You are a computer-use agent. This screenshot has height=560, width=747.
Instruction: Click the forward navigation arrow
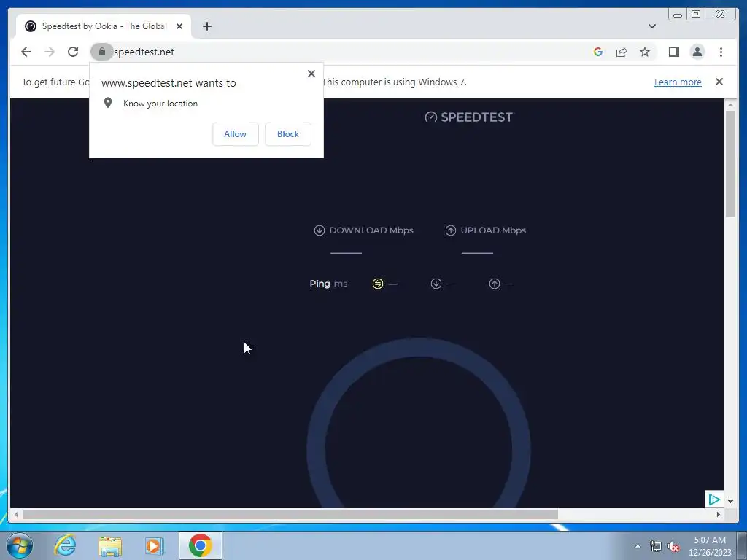tap(50, 52)
